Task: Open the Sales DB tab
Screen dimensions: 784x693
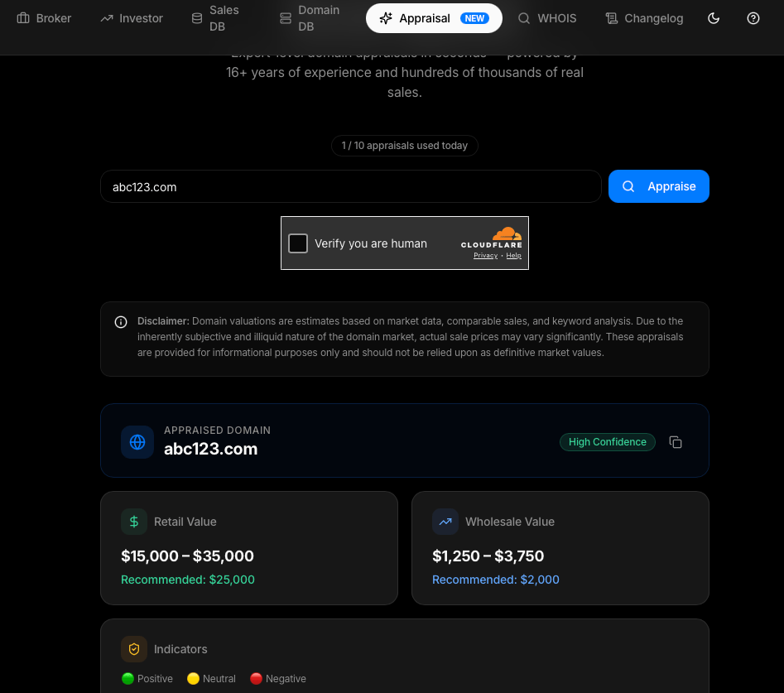Action: point(215,18)
